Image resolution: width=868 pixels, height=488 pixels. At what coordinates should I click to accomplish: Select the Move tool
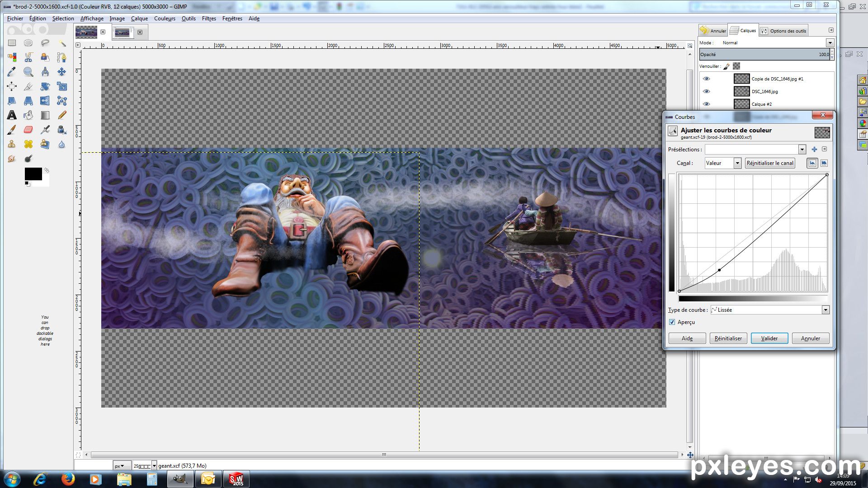click(x=62, y=72)
